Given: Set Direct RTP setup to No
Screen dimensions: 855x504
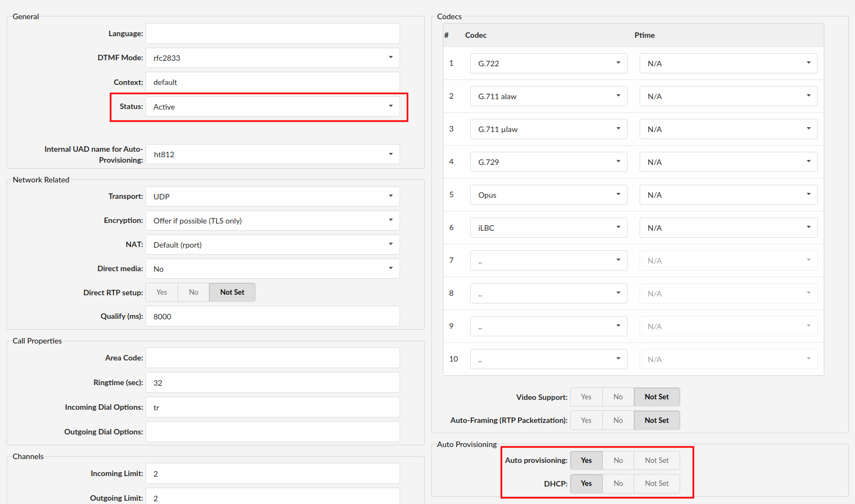Looking at the screenshot, I should [193, 292].
